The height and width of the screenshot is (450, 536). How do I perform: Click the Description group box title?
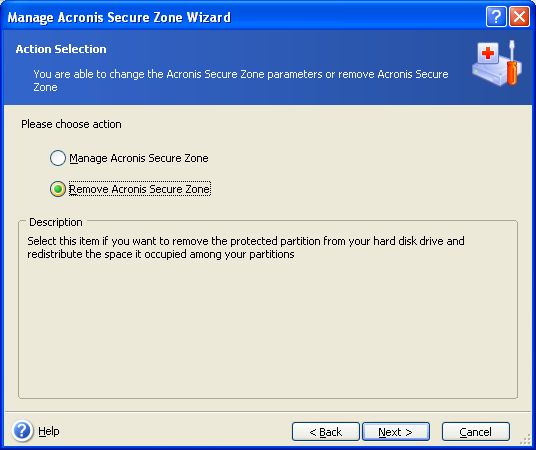tap(56, 222)
